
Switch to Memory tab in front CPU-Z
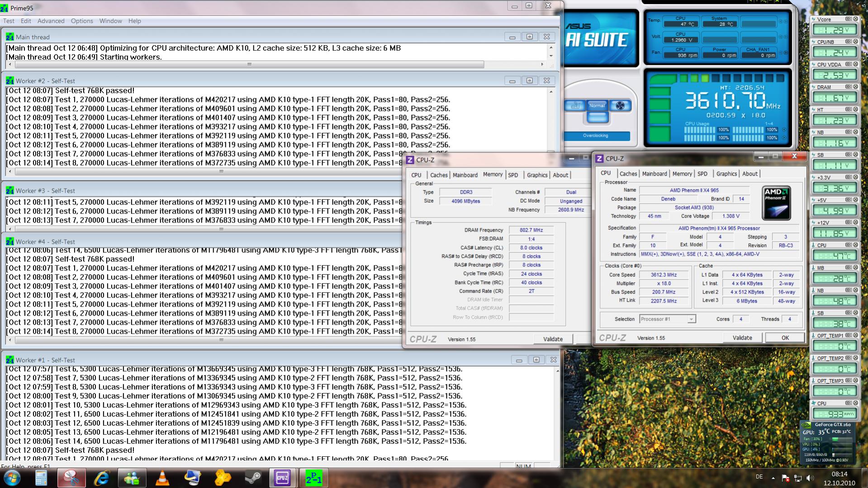(682, 174)
